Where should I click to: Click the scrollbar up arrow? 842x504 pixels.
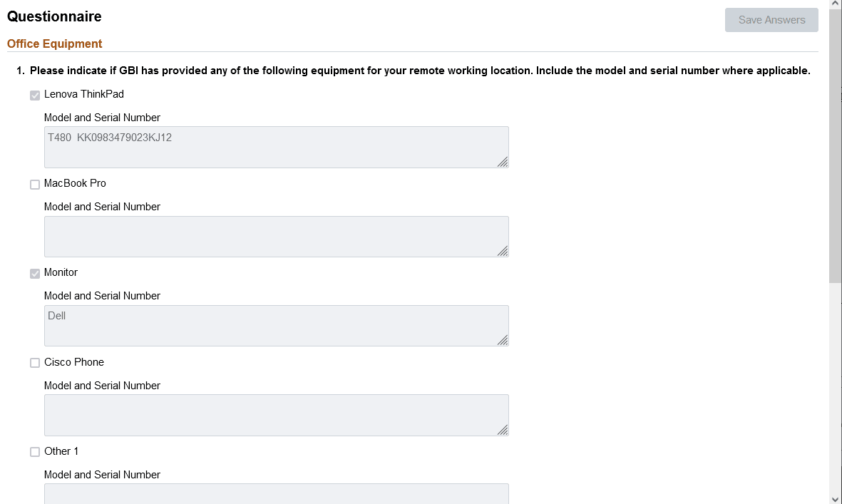836,4
